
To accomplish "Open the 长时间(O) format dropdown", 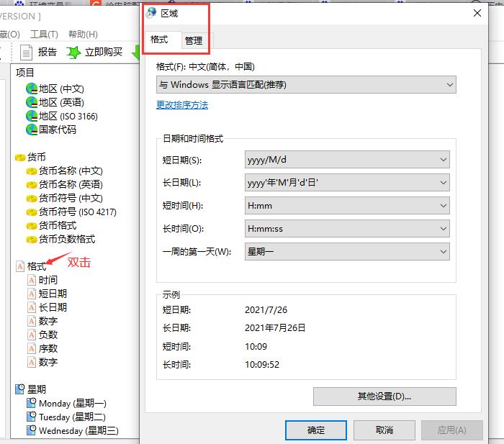I will (x=347, y=229).
